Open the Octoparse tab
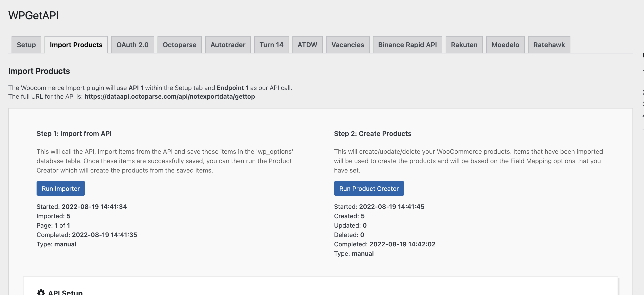This screenshot has width=644, height=295. (179, 45)
